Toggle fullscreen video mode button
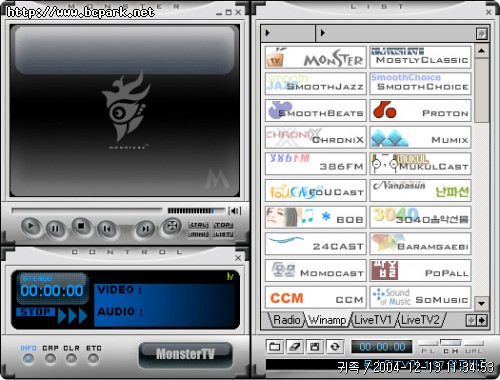 click(172, 226)
